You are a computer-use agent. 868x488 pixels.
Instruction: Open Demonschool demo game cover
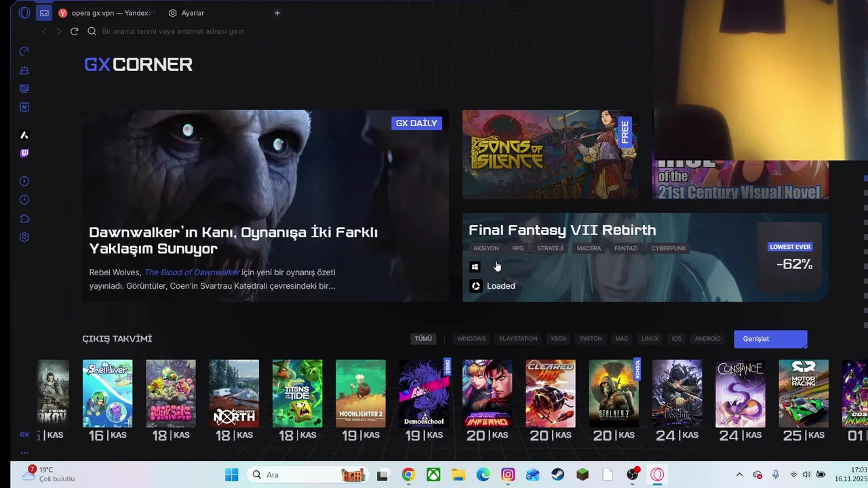click(x=425, y=394)
